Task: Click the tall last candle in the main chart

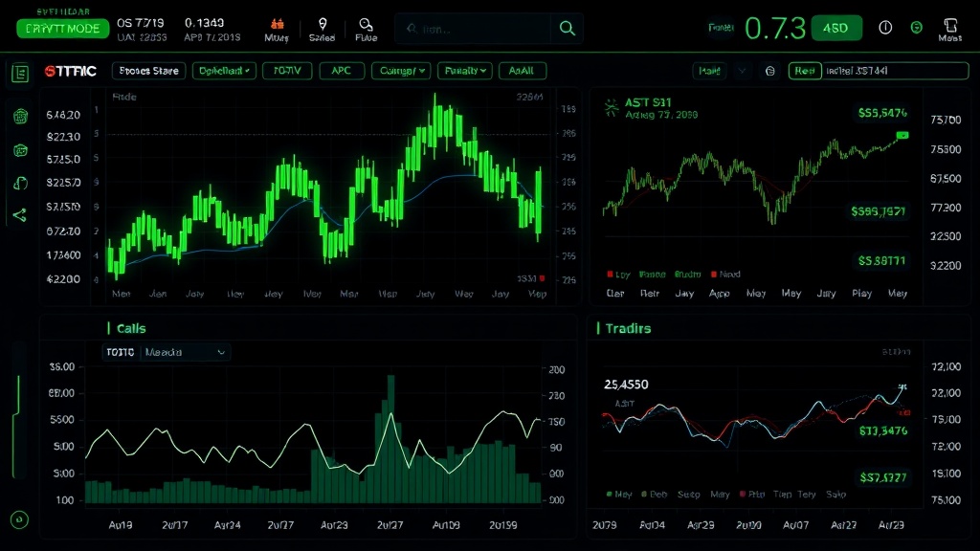Action: click(538, 203)
